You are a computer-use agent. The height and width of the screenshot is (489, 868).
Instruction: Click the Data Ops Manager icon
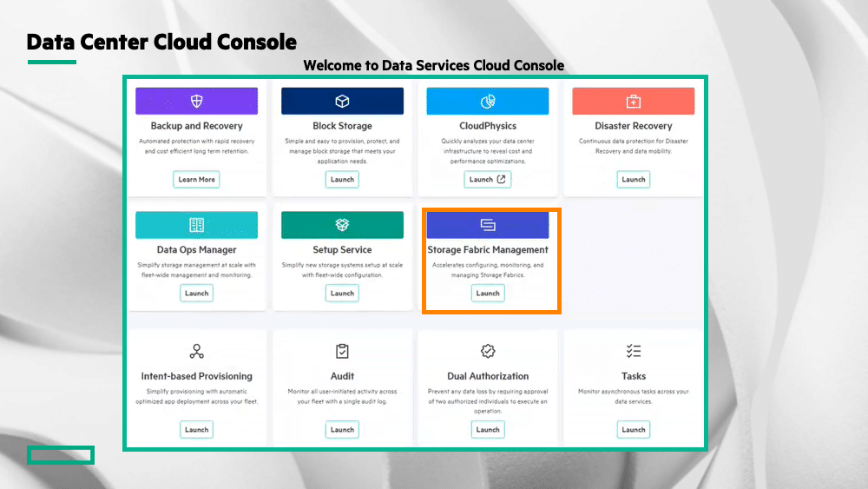coord(196,225)
